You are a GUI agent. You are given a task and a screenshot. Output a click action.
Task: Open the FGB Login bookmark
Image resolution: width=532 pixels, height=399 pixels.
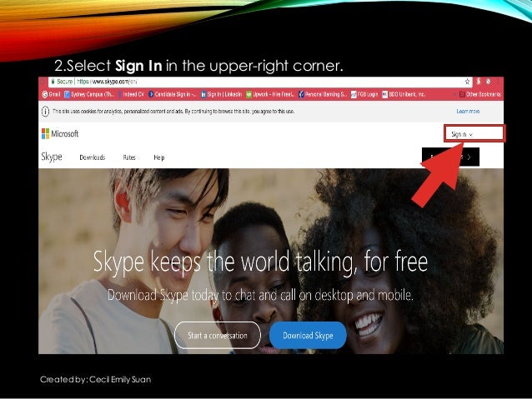click(364, 94)
